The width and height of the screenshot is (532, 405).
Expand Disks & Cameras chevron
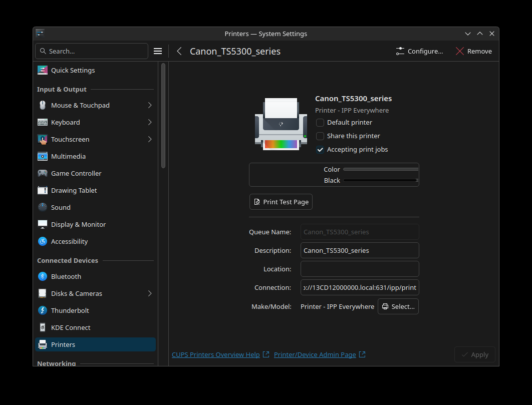[150, 293]
